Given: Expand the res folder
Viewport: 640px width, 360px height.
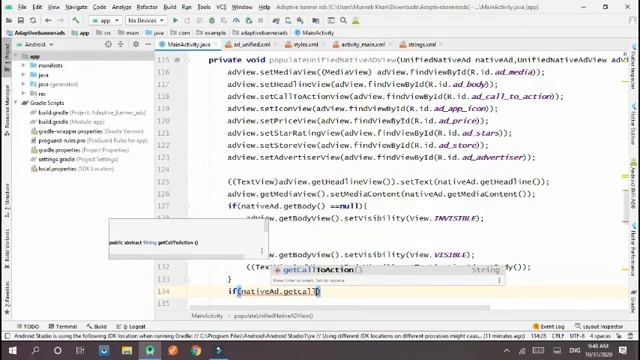Looking at the screenshot, I should [x=24, y=93].
